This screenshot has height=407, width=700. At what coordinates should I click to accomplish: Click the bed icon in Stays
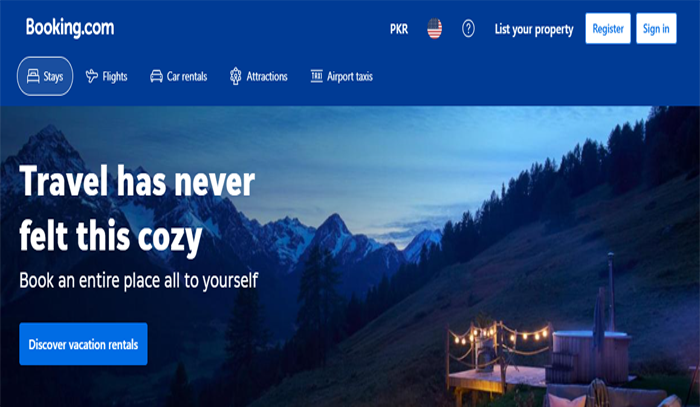(33, 76)
